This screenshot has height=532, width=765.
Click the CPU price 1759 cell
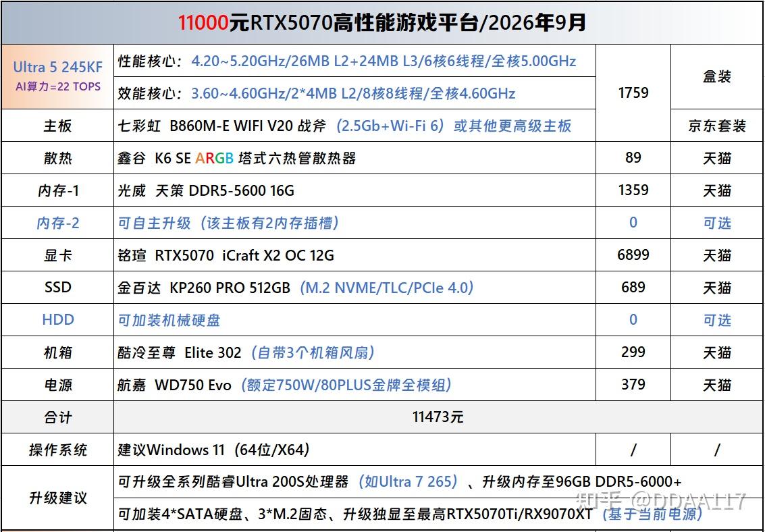[633, 92]
